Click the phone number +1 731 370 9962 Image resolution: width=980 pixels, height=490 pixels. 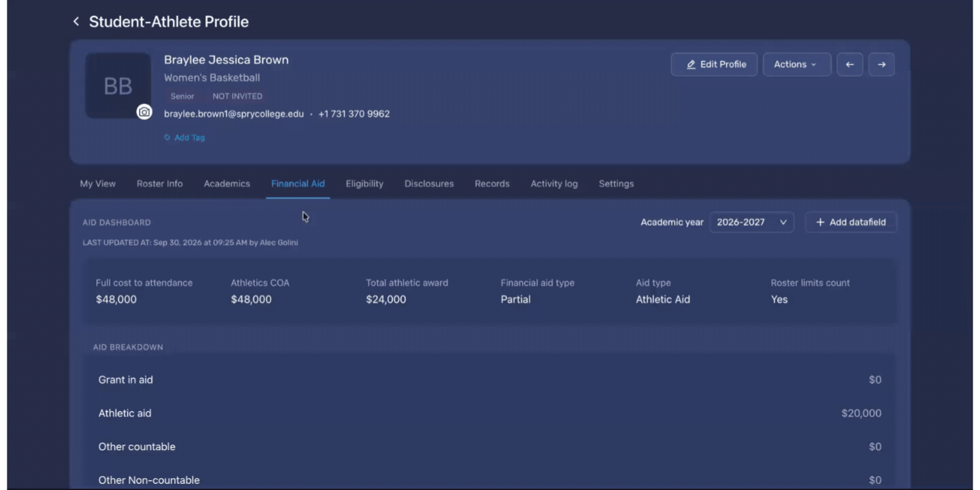pyautogui.click(x=354, y=114)
